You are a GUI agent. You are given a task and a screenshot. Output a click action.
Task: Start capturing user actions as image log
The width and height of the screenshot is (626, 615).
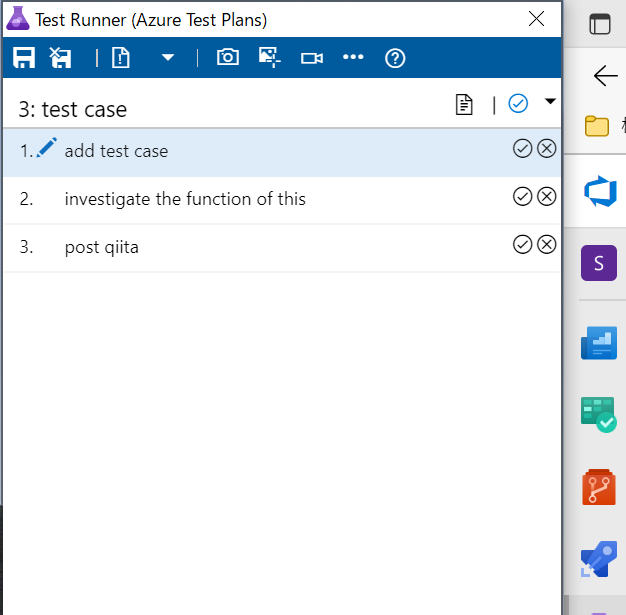point(269,58)
